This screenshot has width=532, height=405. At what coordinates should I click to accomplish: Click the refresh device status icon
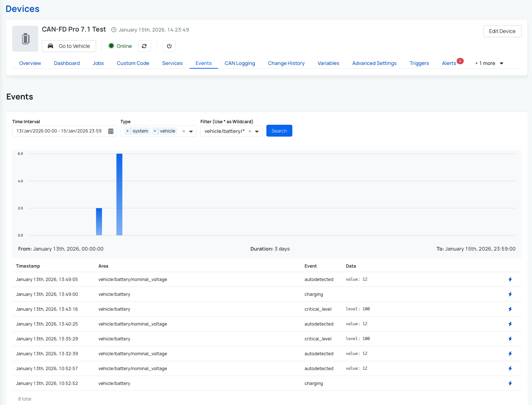(x=144, y=46)
